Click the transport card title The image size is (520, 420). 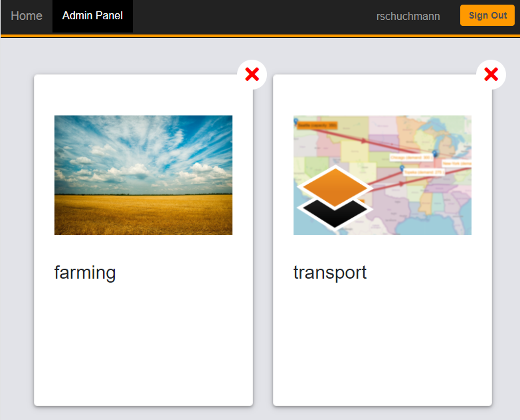(x=330, y=272)
